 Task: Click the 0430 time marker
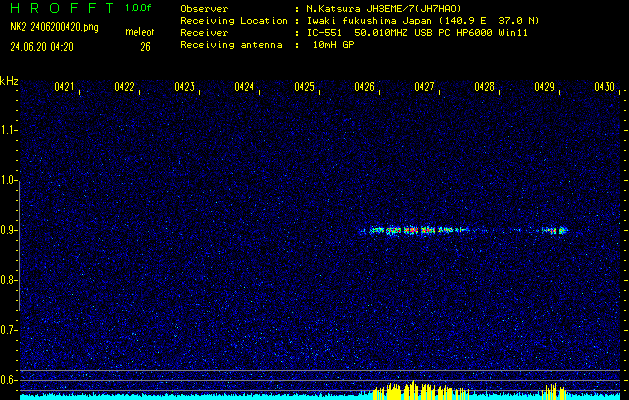pyautogui.click(x=605, y=87)
